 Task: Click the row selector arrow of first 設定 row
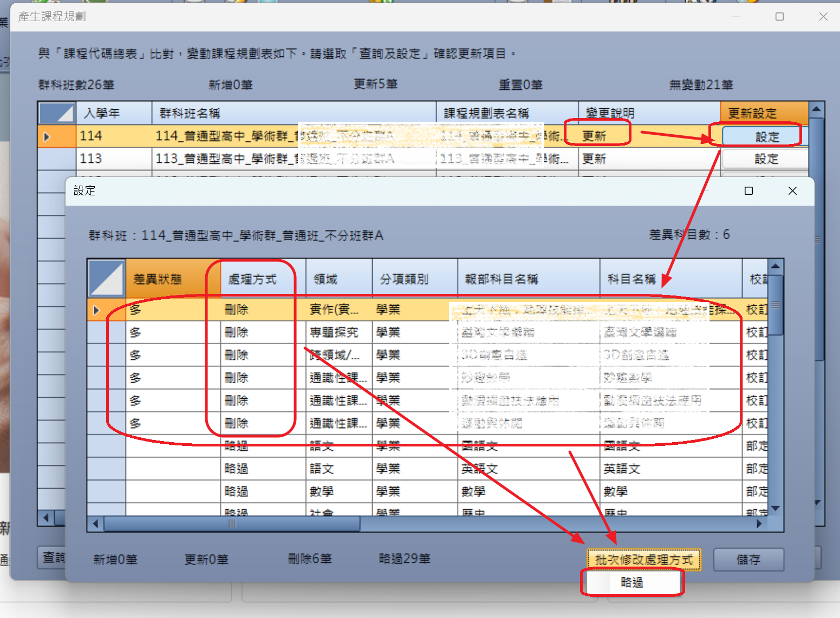(96, 310)
